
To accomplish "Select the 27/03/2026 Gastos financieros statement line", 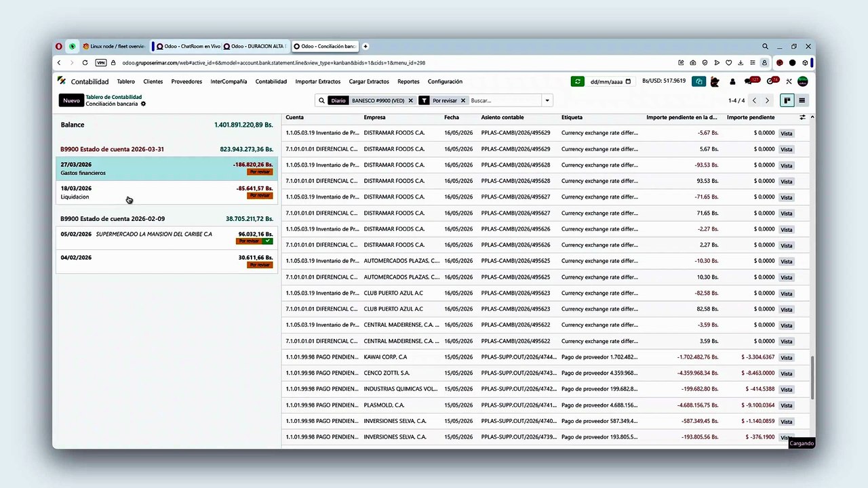I will click(167, 169).
